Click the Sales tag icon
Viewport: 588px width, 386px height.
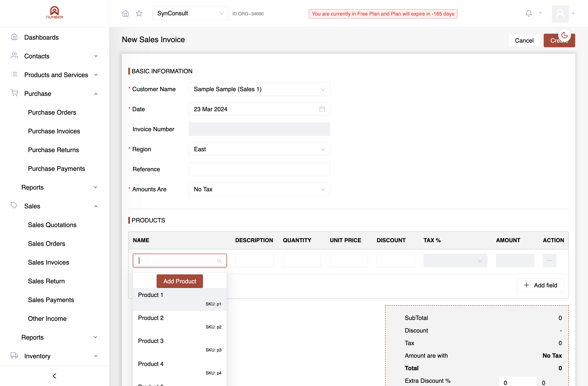pos(14,206)
